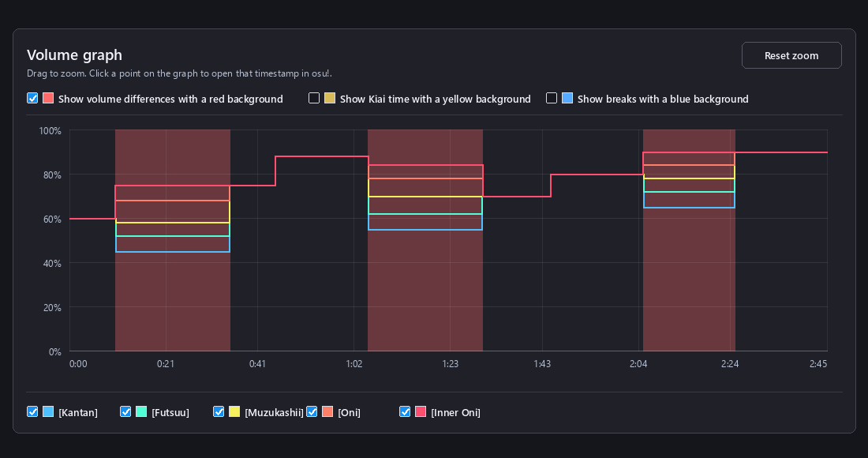This screenshot has width=868, height=458.
Task: Enable the breaks blue background checkbox
Action: click(x=552, y=98)
